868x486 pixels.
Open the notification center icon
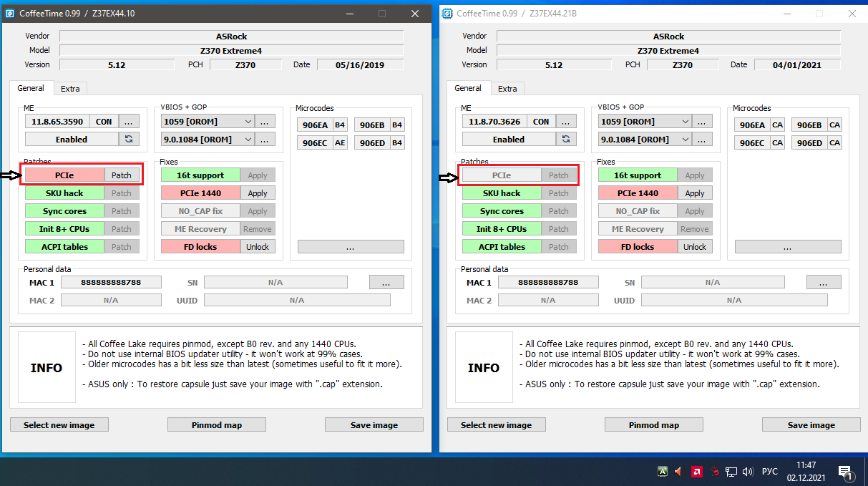(x=845, y=472)
